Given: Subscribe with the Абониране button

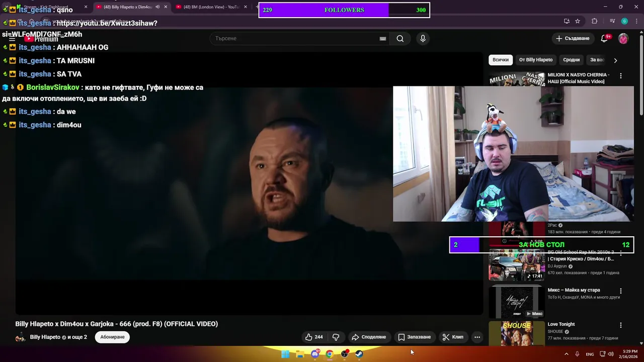Looking at the screenshot, I should tap(112, 337).
